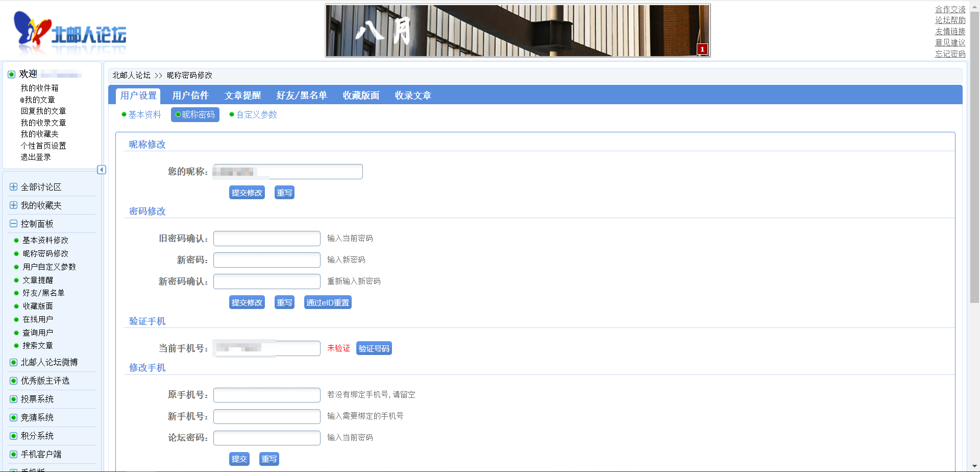
Task: Click the 当前手机号 field
Action: pos(267,348)
